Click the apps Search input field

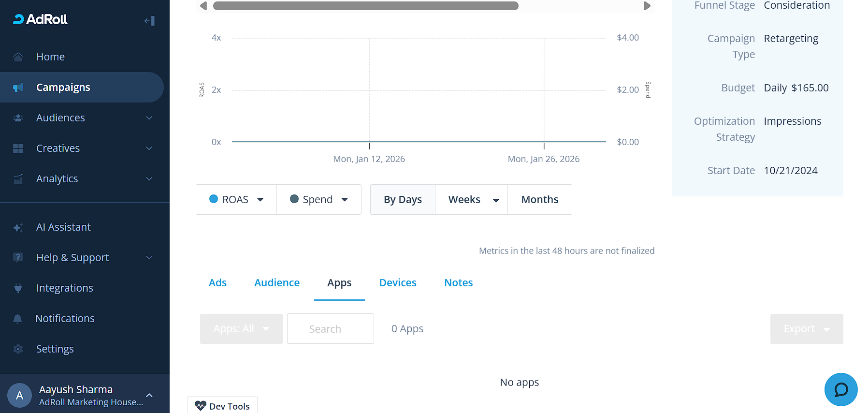(331, 329)
